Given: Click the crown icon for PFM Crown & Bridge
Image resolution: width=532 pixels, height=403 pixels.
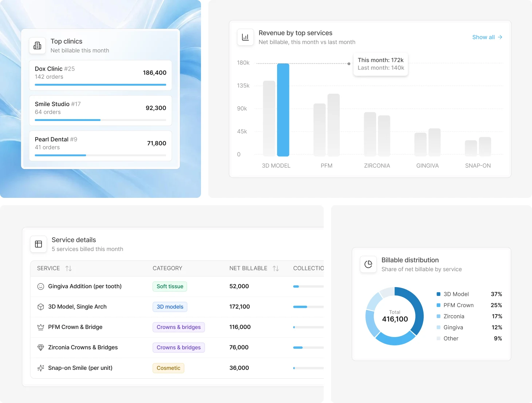Looking at the screenshot, I should pos(41,327).
